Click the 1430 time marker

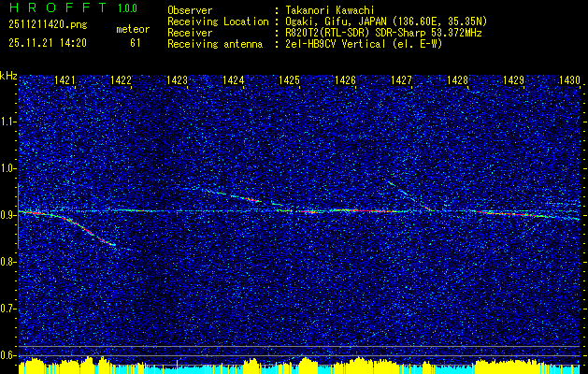569,79
